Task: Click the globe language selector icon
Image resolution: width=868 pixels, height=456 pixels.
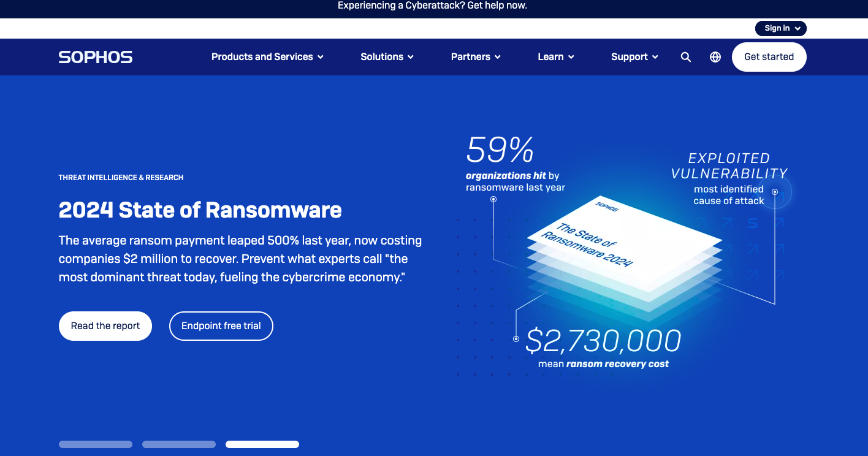Action: tap(715, 57)
